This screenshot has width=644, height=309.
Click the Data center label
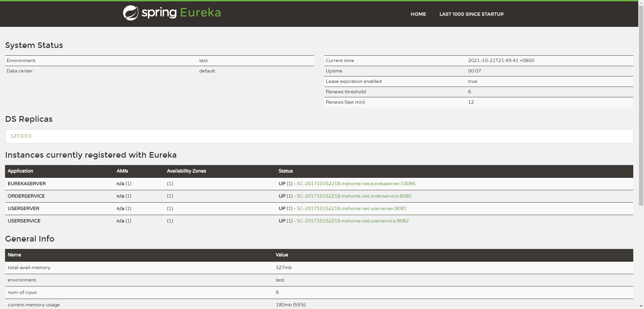point(20,71)
